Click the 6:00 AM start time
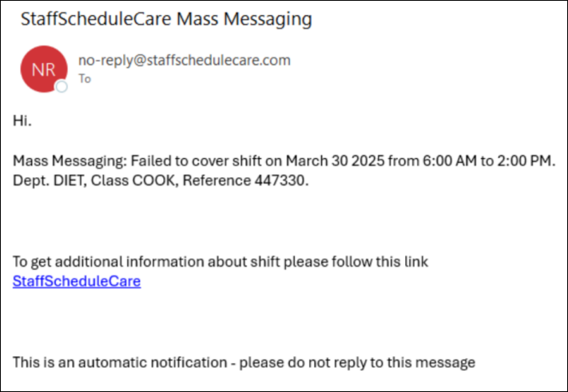 click(450, 160)
